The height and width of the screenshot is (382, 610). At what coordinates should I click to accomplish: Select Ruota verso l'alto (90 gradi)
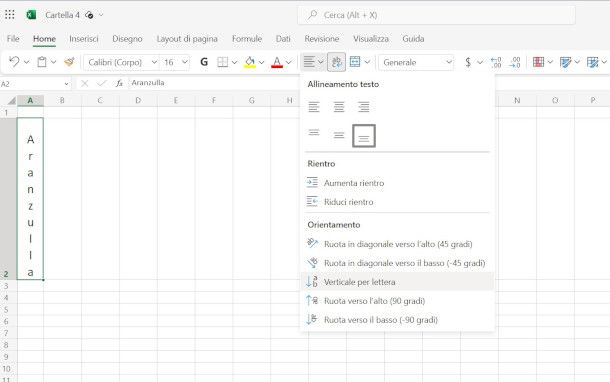click(397, 301)
